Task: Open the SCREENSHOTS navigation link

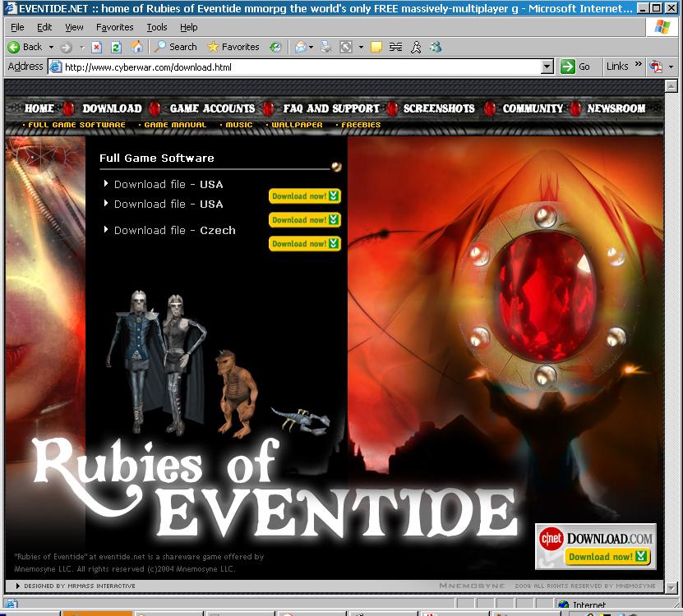Action: (x=439, y=108)
